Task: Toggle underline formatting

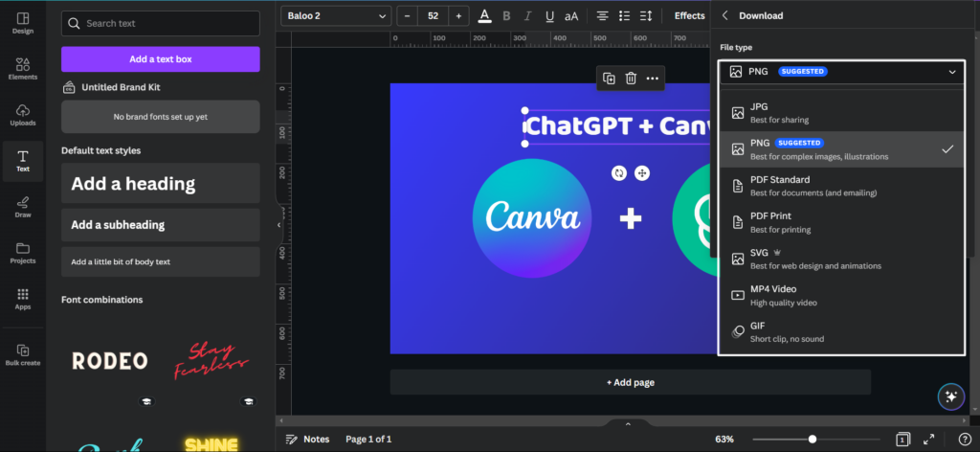Action: point(549,15)
